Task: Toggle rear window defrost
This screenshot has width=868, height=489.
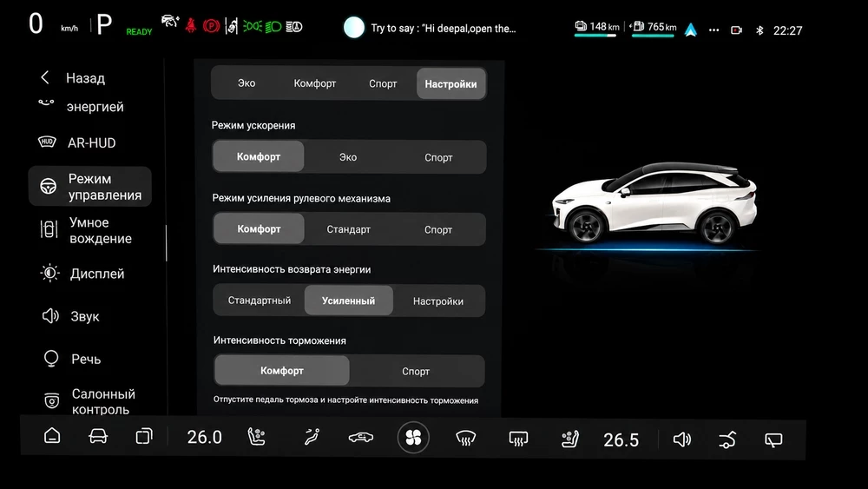Action: (518, 439)
